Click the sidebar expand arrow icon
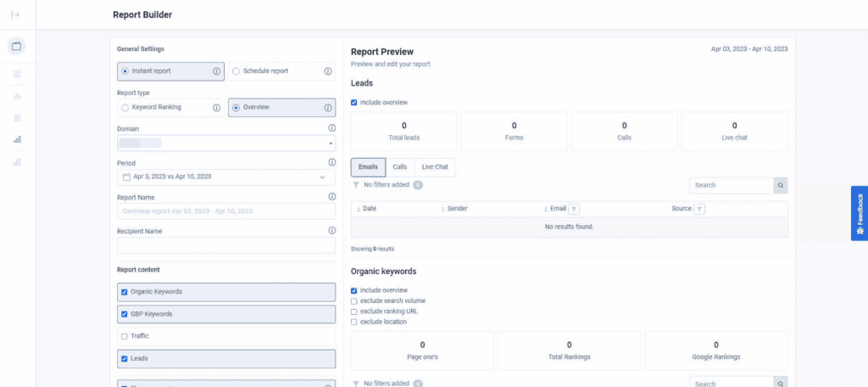This screenshot has height=387, width=868. pos(15,14)
